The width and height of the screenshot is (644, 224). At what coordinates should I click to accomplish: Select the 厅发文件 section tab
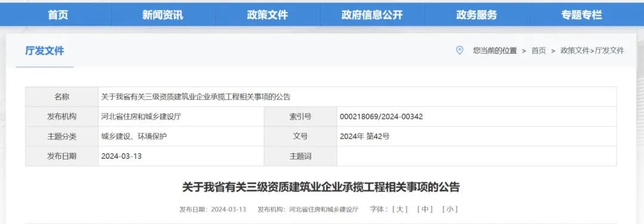[45, 51]
